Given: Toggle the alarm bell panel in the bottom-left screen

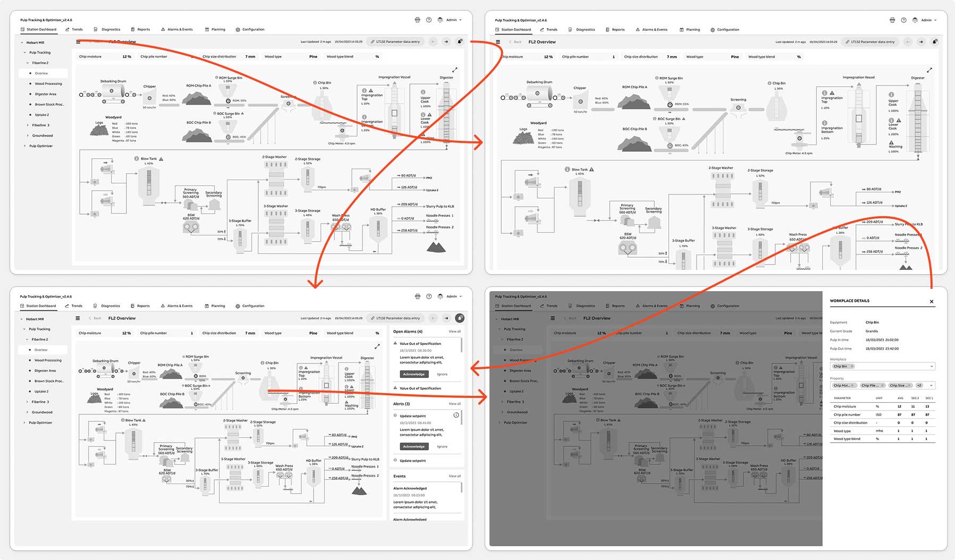Looking at the screenshot, I should pyautogui.click(x=460, y=318).
